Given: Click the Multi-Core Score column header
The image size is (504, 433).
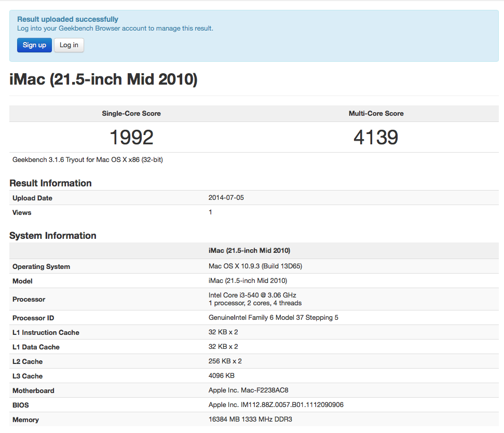Looking at the screenshot, I should 376,114.
